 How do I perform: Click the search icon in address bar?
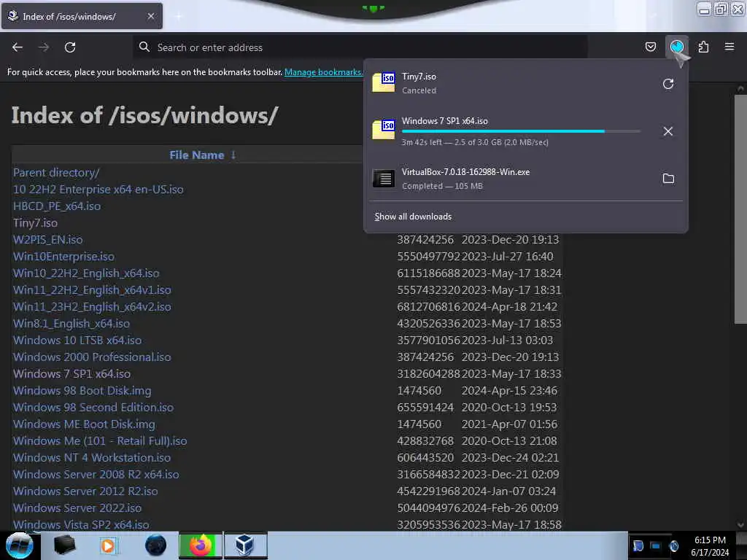pyautogui.click(x=144, y=47)
